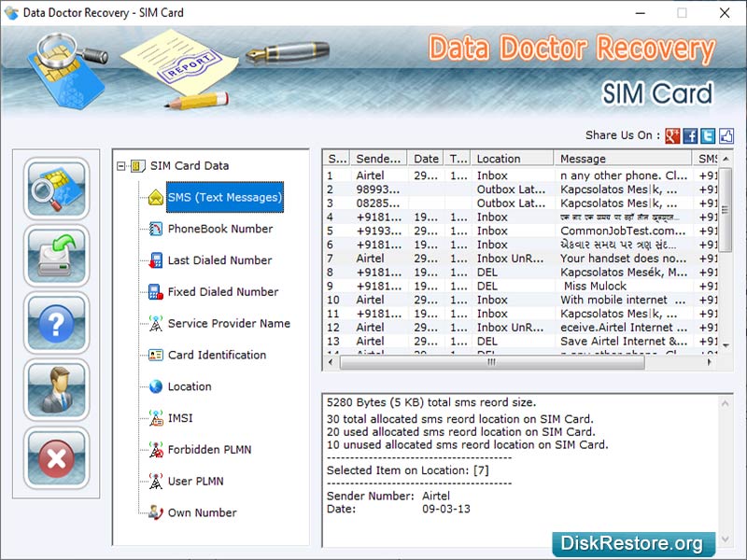Sort messages by the Message column header
The height and width of the screenshot is (560, 747).
(x=588, y=159)
